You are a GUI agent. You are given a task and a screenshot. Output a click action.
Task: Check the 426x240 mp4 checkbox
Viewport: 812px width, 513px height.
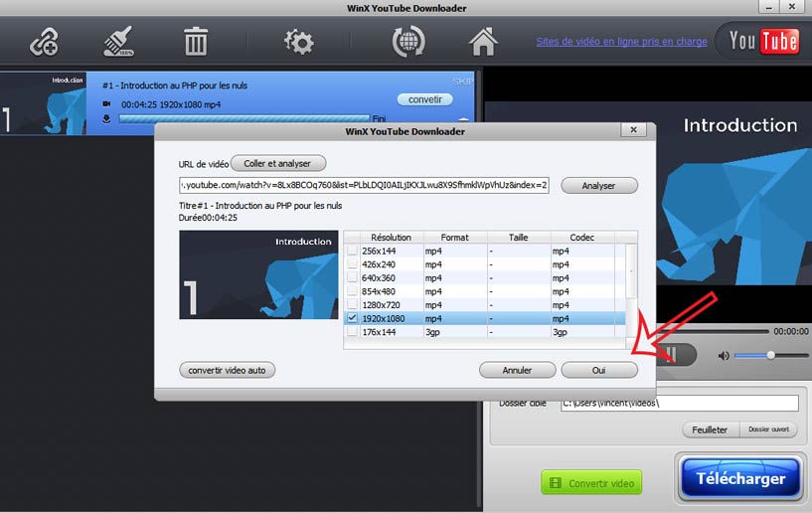point(352,263)
